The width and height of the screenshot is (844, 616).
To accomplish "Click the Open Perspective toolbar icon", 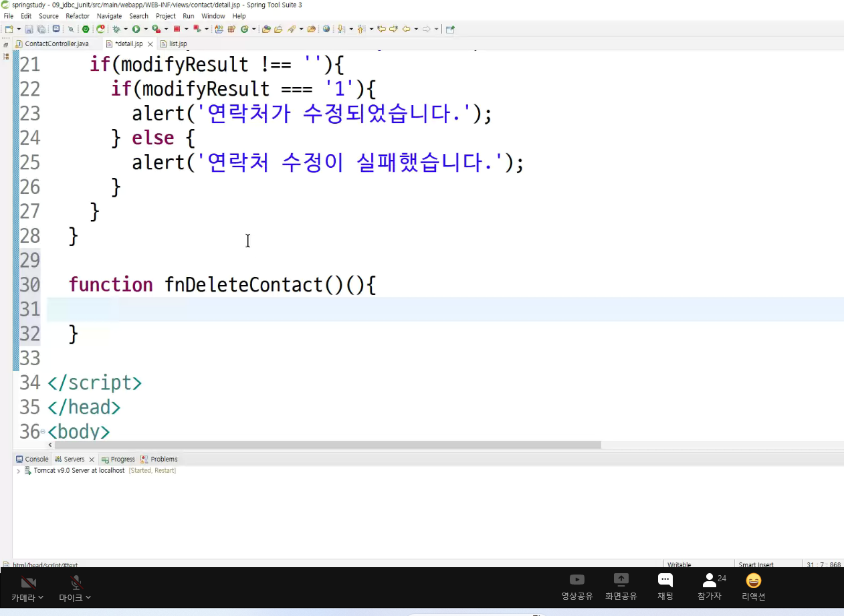I will pos(450,29).
